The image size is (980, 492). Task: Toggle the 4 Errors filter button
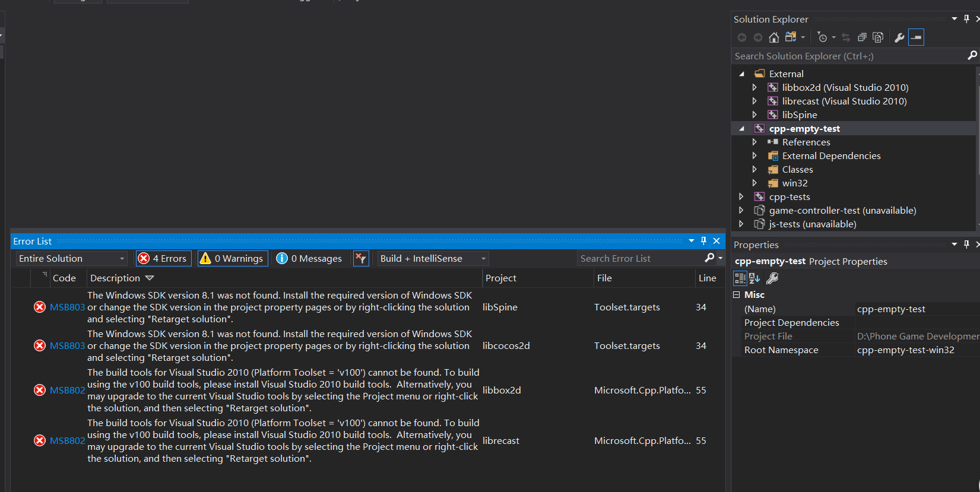pos(163,258)
